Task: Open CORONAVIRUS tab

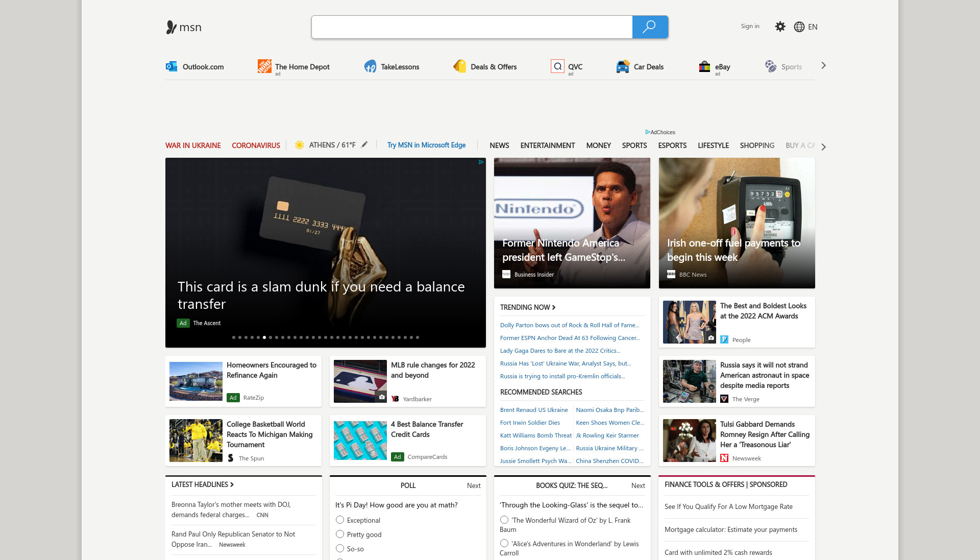Action: (x=256, y=145)
